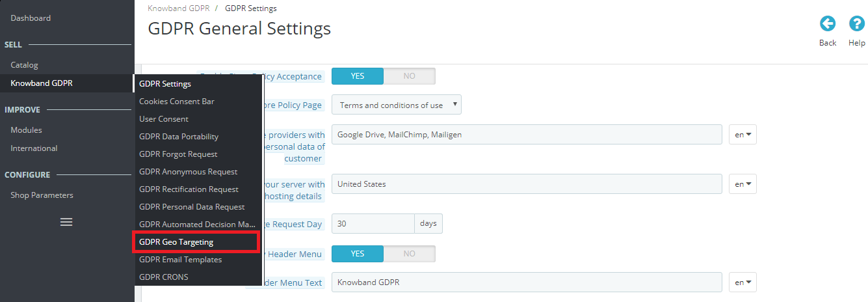
Task: Set policy acceptance toggle to NO
Action: tap(409, 76)
